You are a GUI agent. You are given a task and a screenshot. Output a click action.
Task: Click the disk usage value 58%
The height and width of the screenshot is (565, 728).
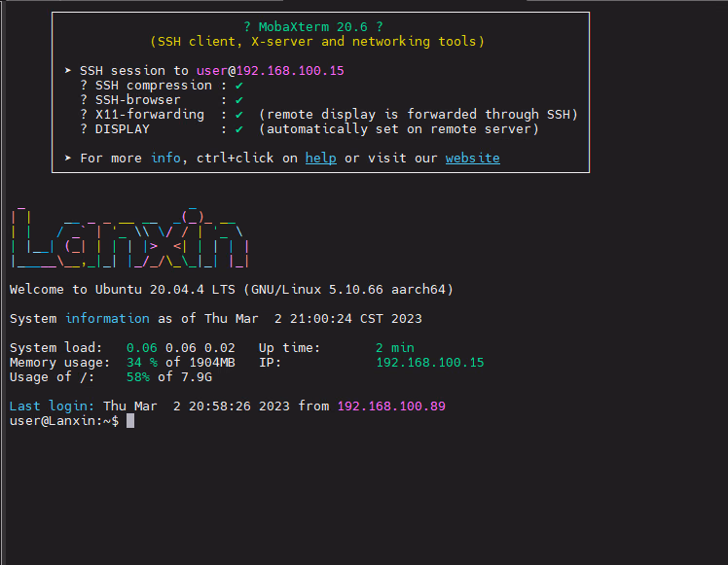pyautogui.click(x=138, y=377)
